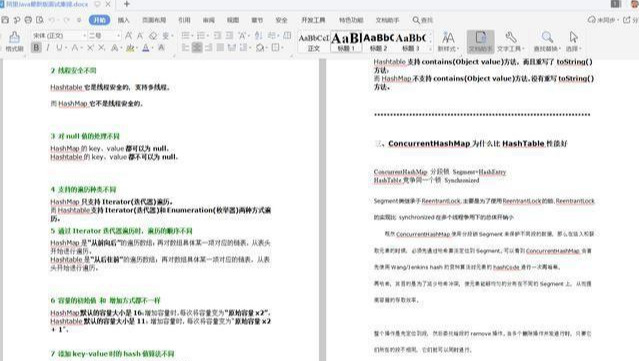
Task: Click the increase indent icon
Action: (229, 36)
